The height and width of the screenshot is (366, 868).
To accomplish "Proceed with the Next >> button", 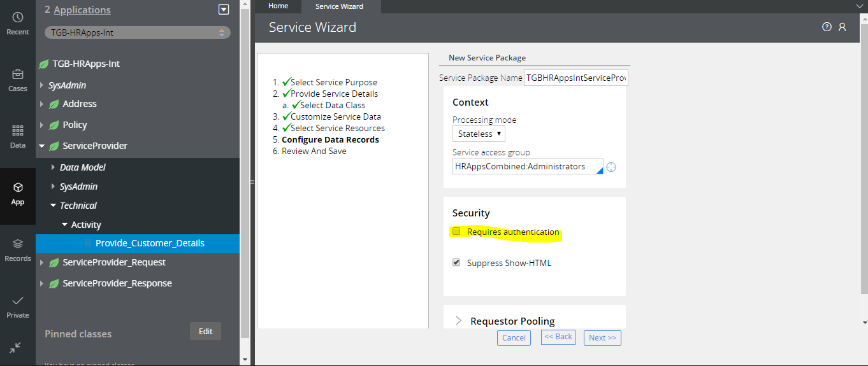I will (602, 337).
